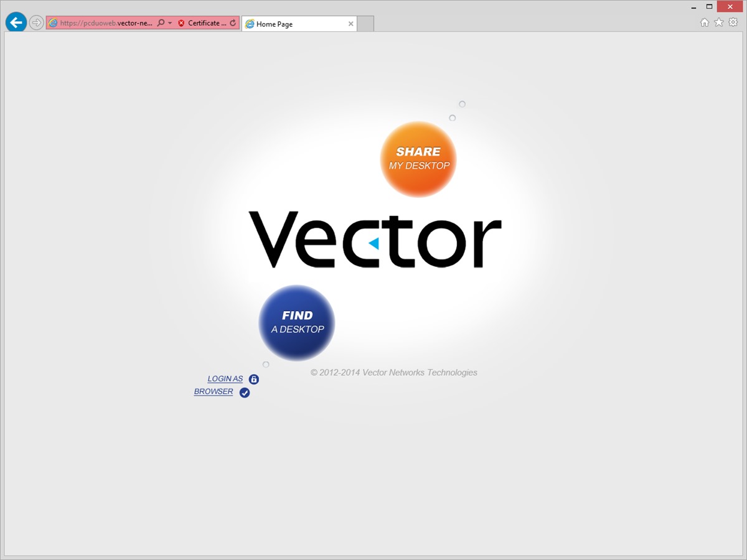Toggle the checkmark icon beside BROWSER
This screenshot has width=747, height=560.
click(245, 393)
